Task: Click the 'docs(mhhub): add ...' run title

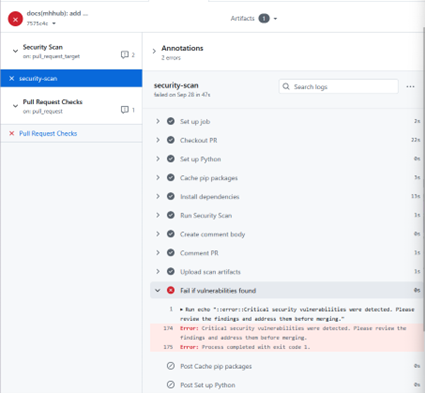Action: click(57, 13)
